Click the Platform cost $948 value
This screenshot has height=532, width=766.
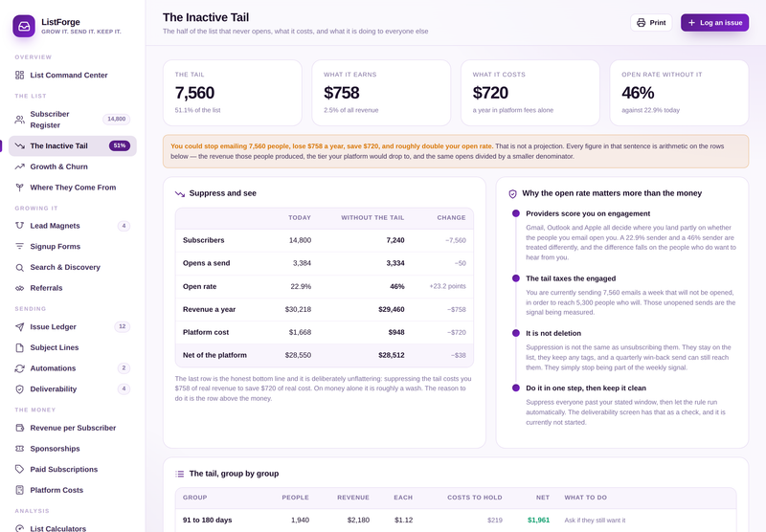(x=396, y=332)
